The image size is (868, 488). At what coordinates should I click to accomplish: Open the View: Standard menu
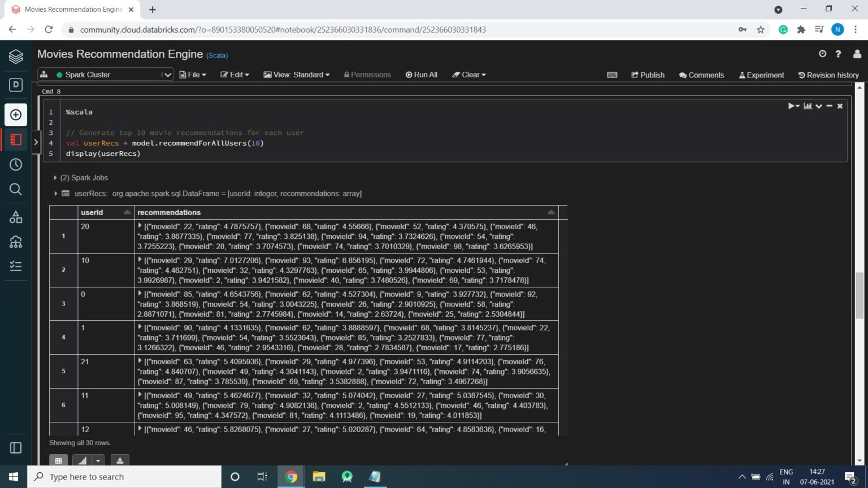[296, 74]
